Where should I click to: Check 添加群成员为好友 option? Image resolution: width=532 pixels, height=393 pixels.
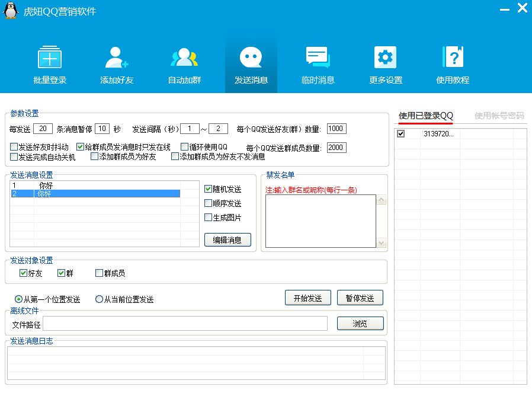[x=95, y=156]
